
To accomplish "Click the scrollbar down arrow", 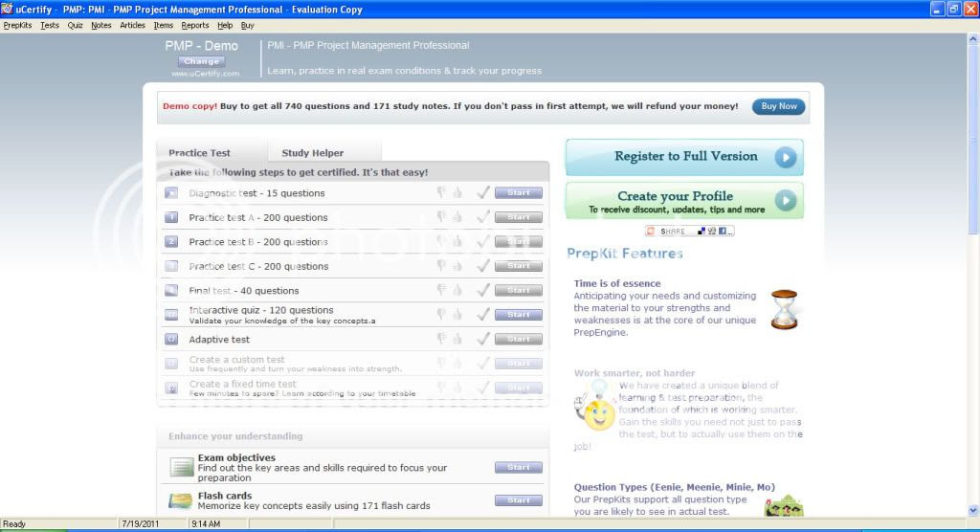I will coord(973,511).
